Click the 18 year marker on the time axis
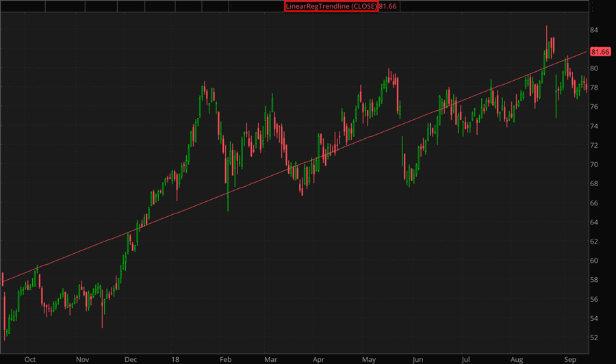Viewport: 616px width, 364px height. (176, 358)
